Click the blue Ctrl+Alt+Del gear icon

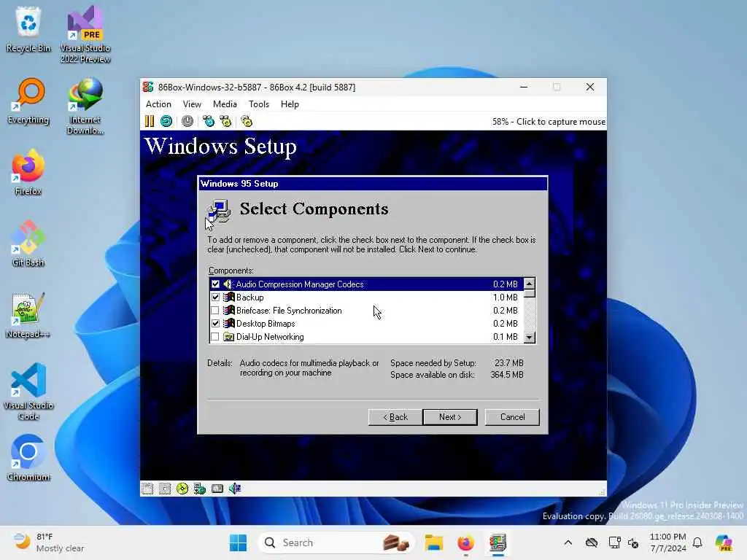tap(209, 122)
